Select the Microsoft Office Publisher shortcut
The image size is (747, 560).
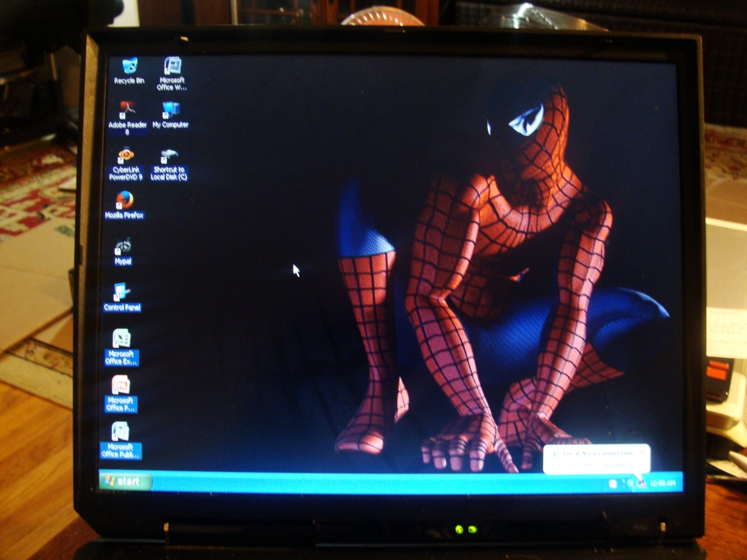120,441
